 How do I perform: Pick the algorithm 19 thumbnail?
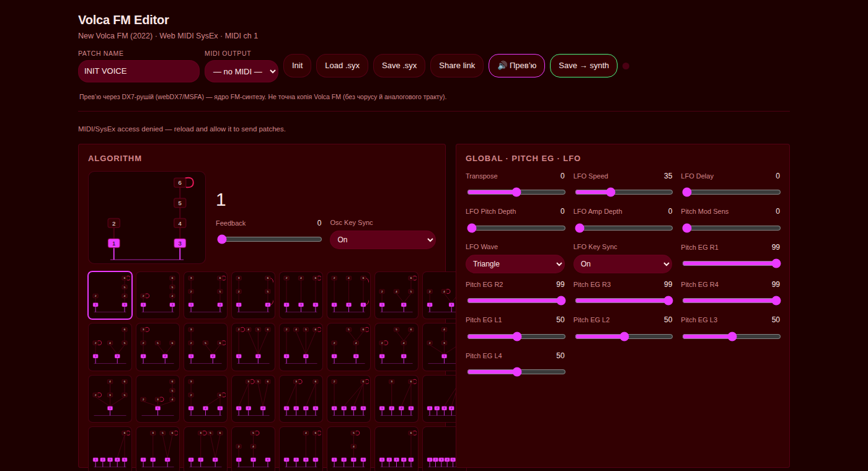(x=205, y=398)
